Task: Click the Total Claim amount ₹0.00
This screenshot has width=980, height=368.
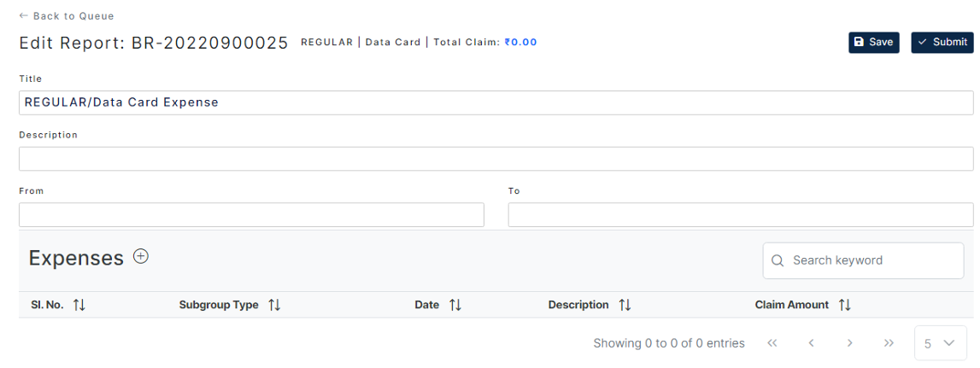Action: [x=520, y=43]
